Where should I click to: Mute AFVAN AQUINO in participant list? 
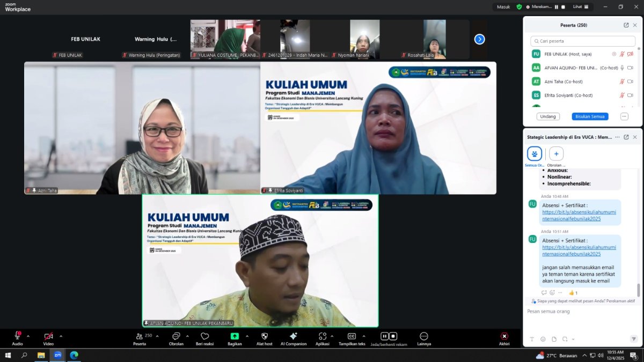click(623, 68)
